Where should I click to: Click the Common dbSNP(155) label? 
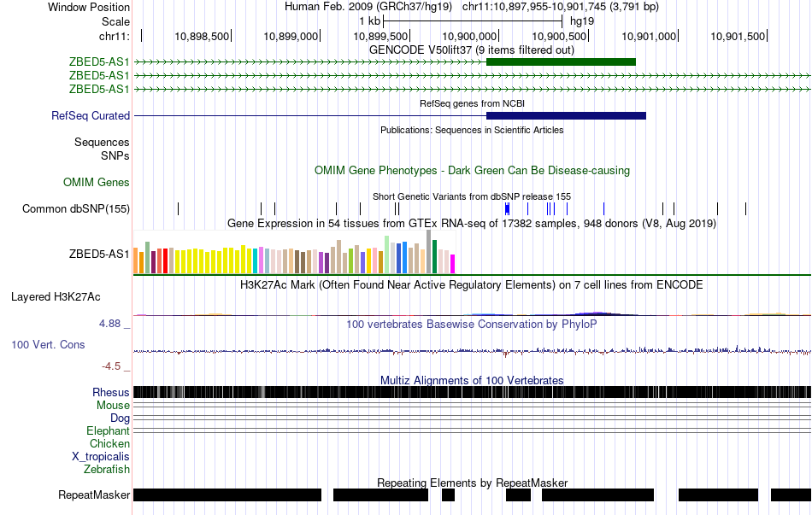[x=76, y=208]
